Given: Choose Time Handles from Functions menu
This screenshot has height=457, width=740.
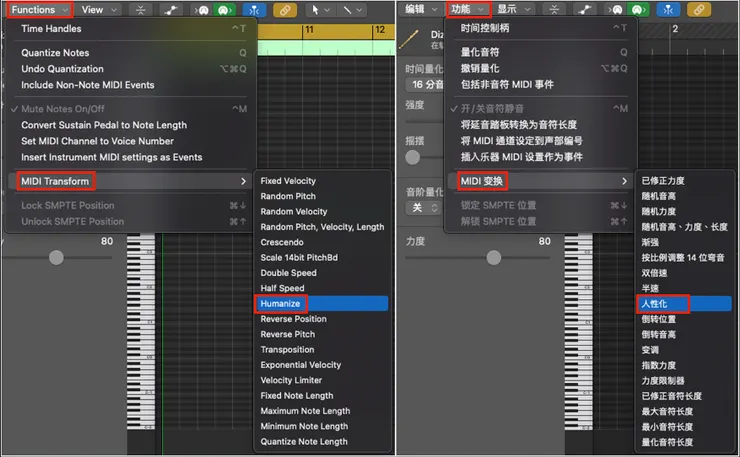Looking at the screenshot, I should [x=130, y=29].
